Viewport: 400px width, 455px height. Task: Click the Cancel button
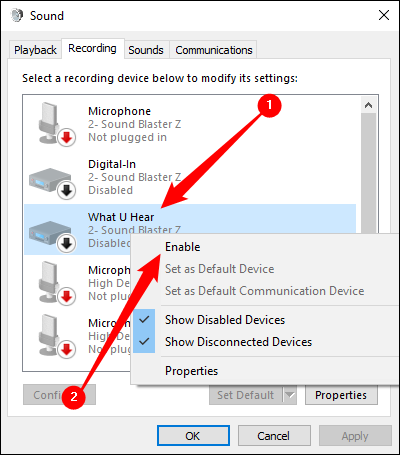(x=274, y=436)
